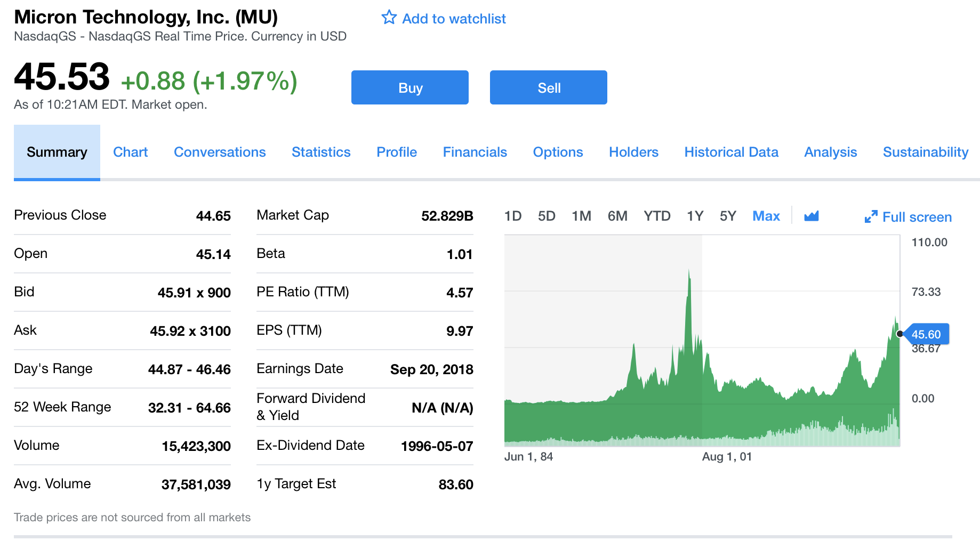Select the Summary tab
Image resolution: width=980 pixels, height=549 pixels.
pyautogui.click(x=57, y=152)
